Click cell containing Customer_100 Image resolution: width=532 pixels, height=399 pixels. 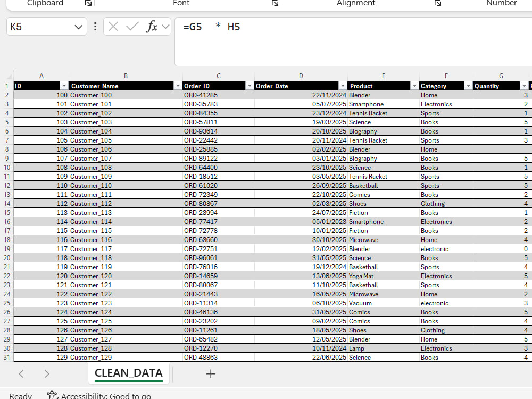[x=126, y=95]
